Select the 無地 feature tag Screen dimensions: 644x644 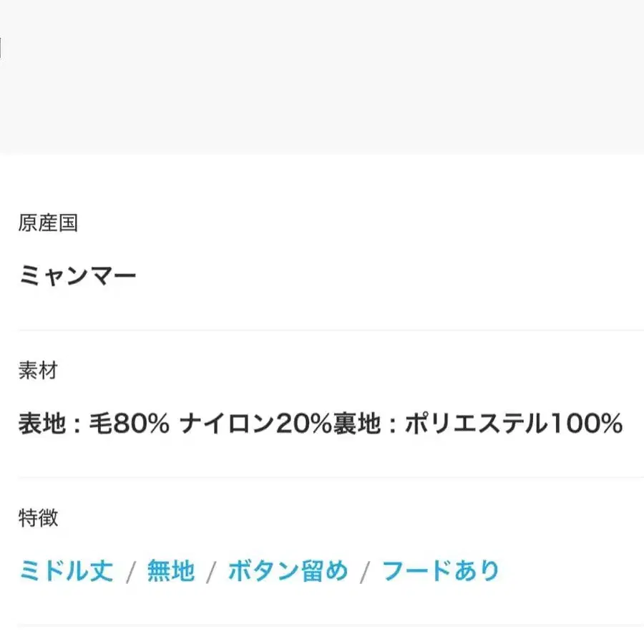(170, 571)
